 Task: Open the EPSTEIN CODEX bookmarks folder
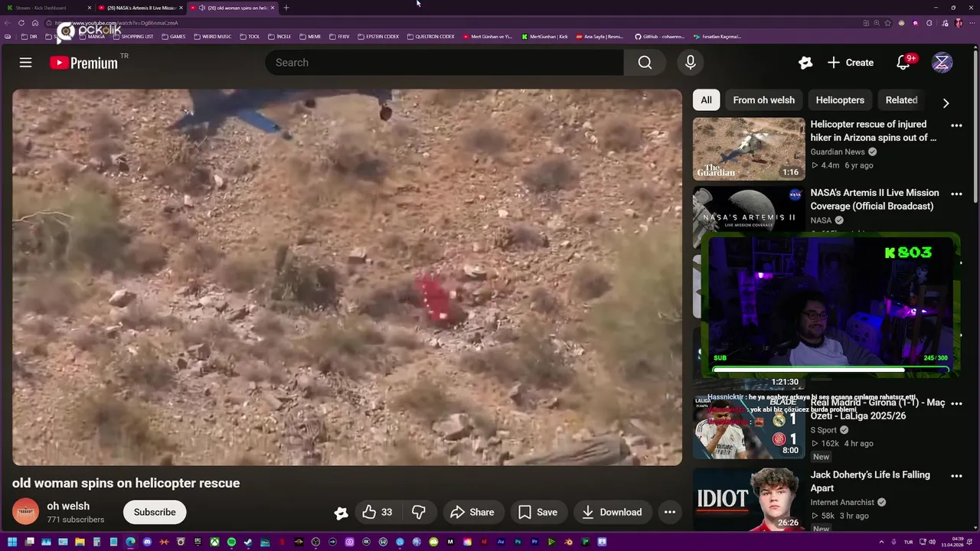pos(378,36)
